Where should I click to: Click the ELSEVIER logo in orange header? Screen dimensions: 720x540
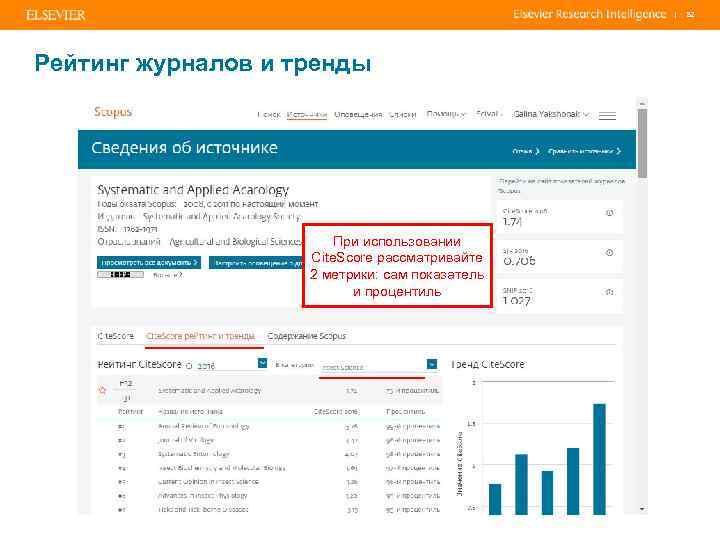click(x=56, y=15)
